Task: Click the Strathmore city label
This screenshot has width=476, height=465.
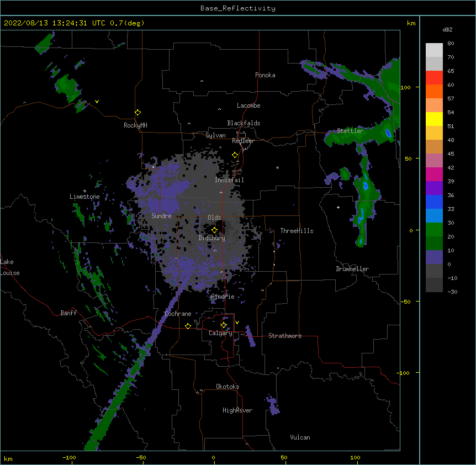Action: (x=285, y=336)
